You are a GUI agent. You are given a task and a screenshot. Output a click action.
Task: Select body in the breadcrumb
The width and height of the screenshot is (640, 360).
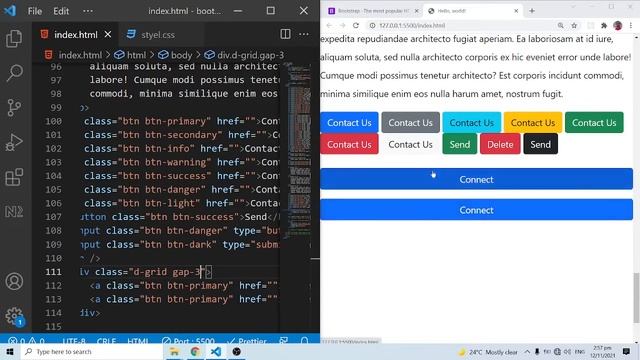pos(181,55)
